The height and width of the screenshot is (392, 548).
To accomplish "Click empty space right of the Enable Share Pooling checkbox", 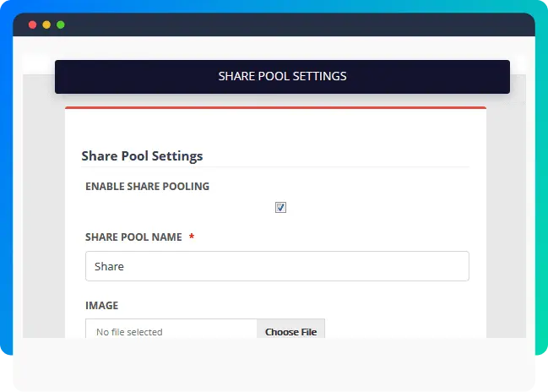I will [380, 208].
